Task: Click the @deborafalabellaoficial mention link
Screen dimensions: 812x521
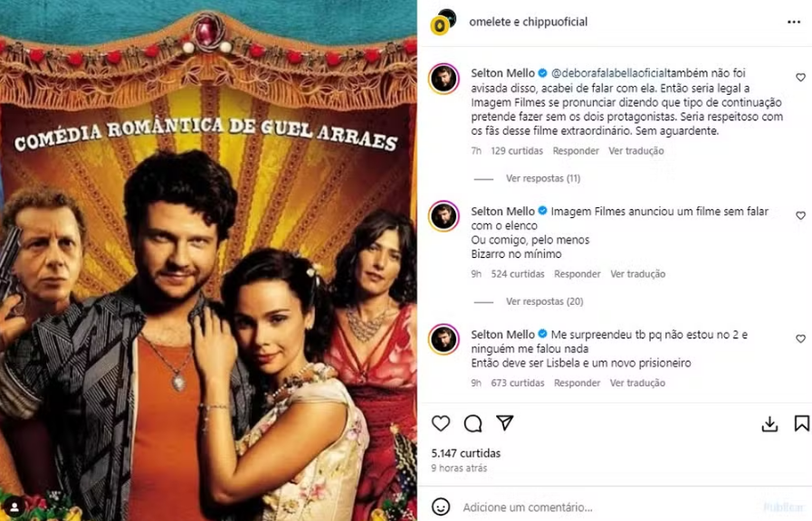Action: pos(608,73)
